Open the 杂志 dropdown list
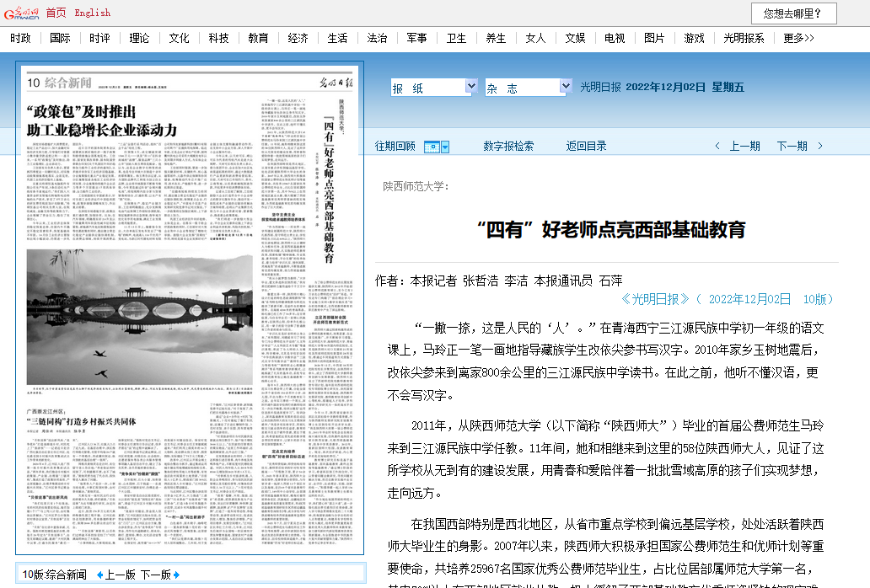Screen dimensions: 870x588 click(x=565, y=87)
